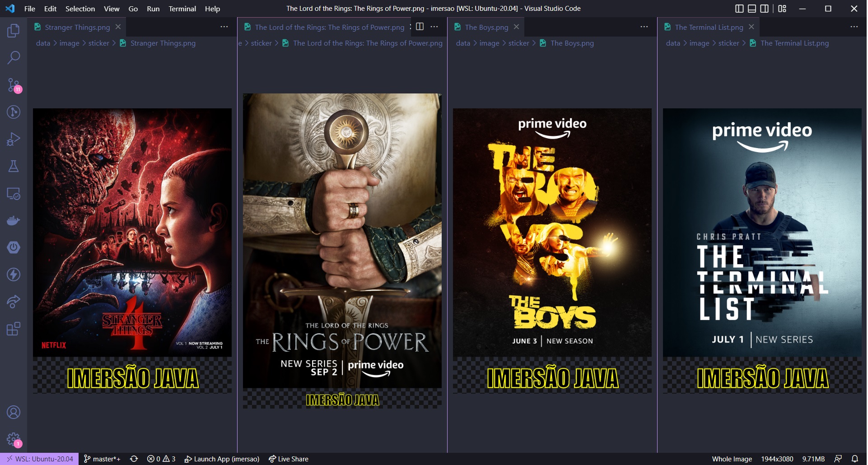This screenshot has width=868, height=465.
Task: Open feedback icon in status bar
Action: (x=838, y=459)
